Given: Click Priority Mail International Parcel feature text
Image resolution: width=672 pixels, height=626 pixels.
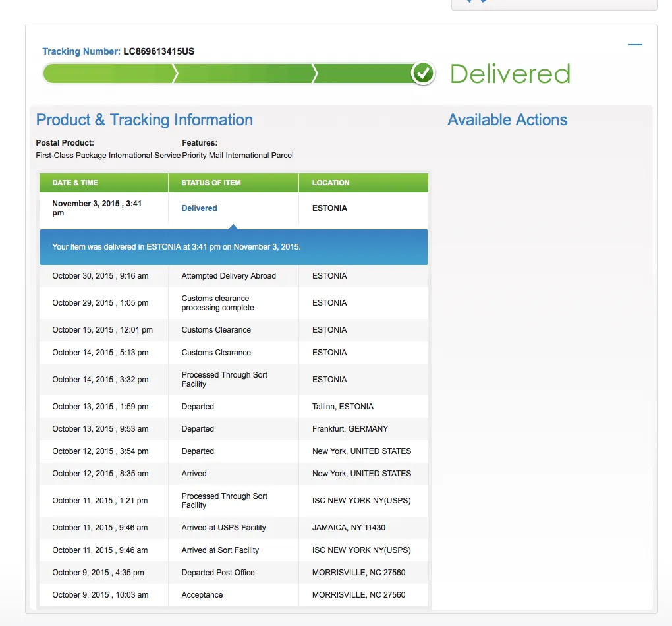Looking at the screenshot, I should [238, 156].
